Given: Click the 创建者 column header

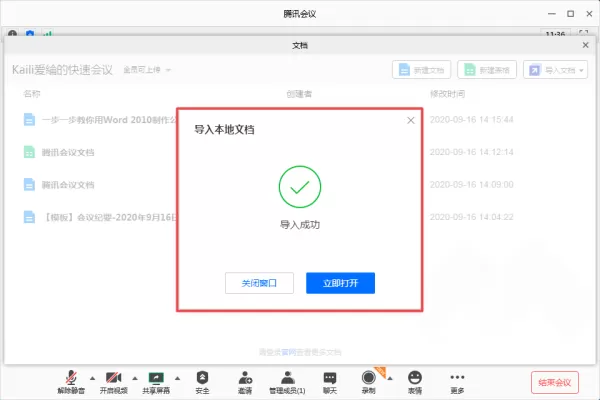Looking at the screenshot, I should (299, 94).
